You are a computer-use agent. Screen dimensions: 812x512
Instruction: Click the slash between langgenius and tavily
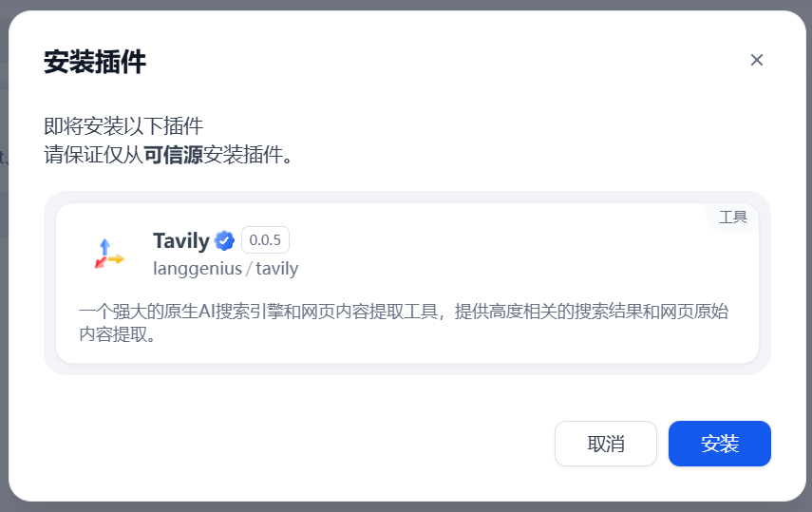[x=249, y=269]
